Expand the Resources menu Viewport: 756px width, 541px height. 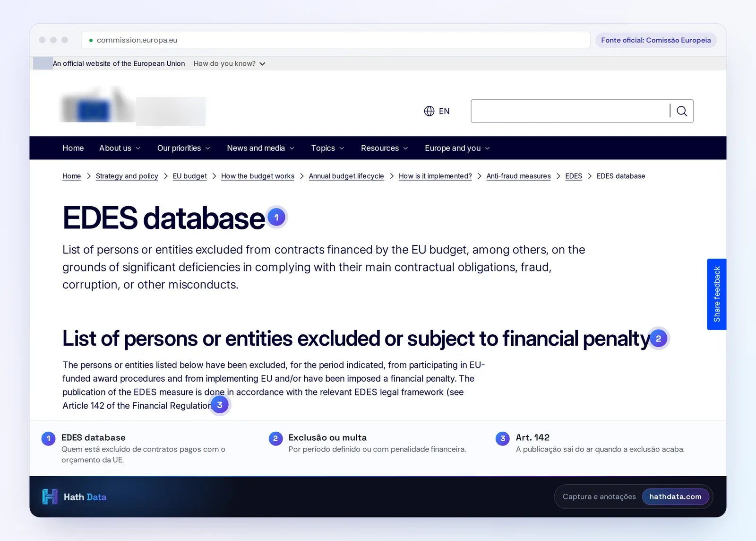click(x=385, y=148)
